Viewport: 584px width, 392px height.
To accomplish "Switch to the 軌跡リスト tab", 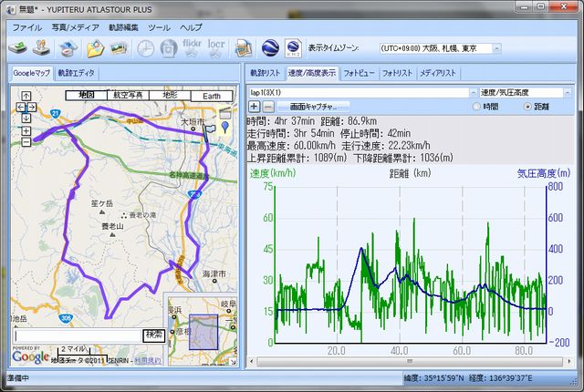I will coord(266,73).
